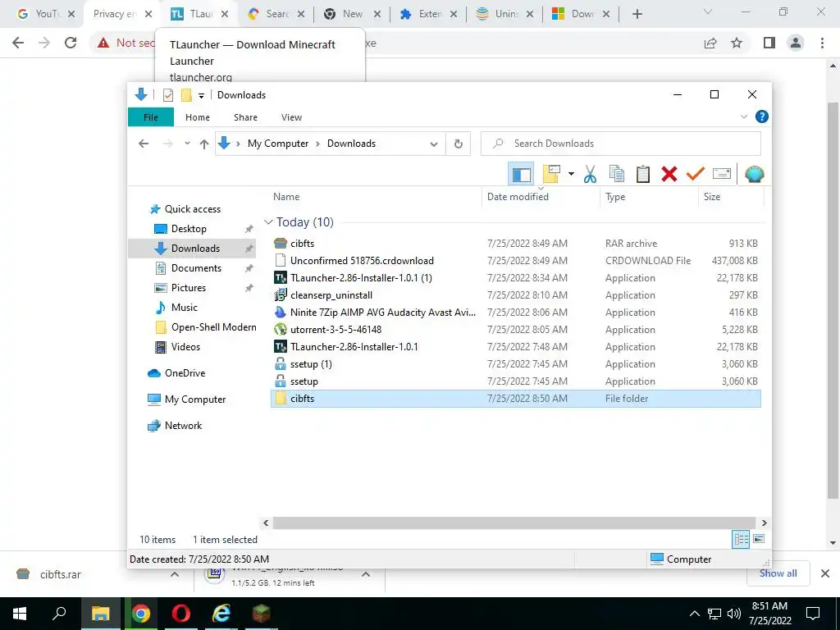Viewport: 840px width, 630px height.
Task: Select Desktop in Quick access
Action: (188, 229)
